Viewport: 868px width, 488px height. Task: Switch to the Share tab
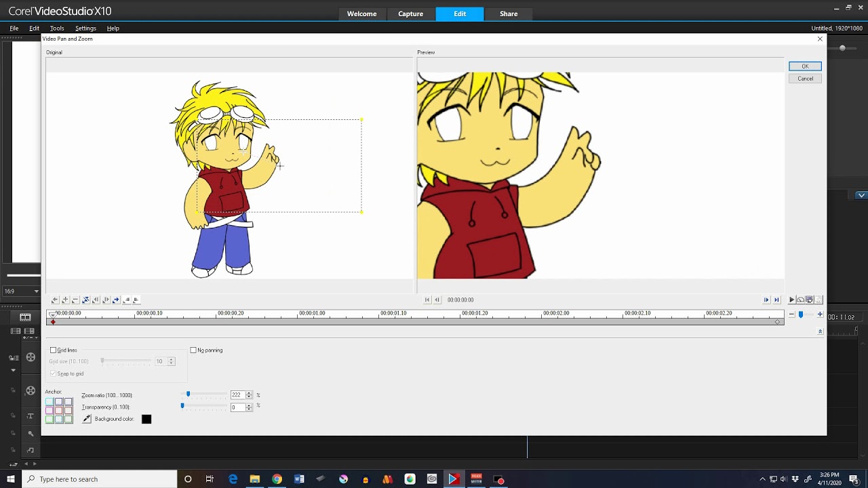pyautogui.click(x=509, y=14)
